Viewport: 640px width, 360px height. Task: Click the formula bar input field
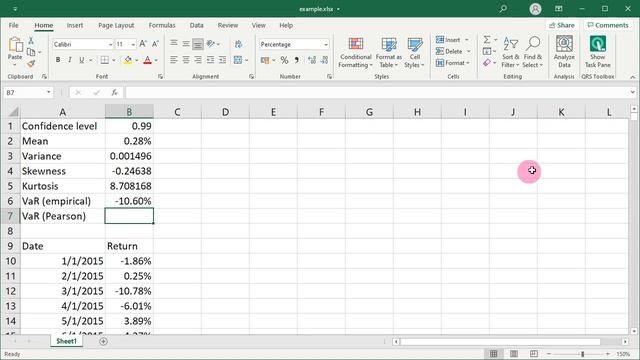(x=377, y=93)
